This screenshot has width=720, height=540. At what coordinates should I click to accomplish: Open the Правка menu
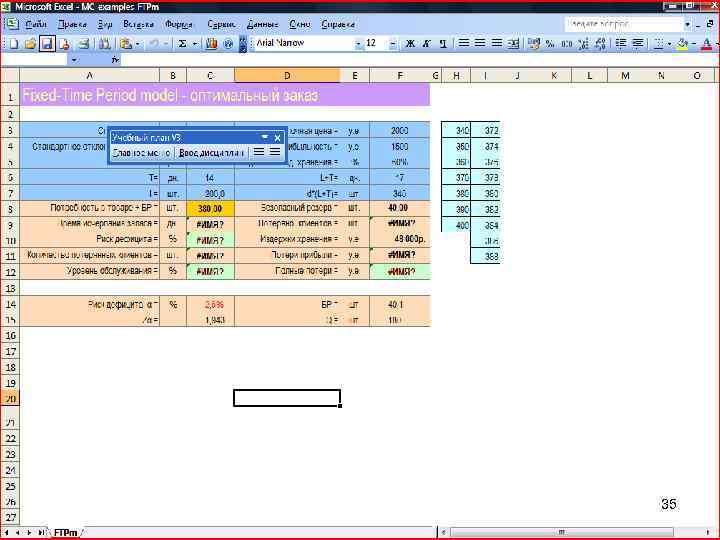coord(72,24)
